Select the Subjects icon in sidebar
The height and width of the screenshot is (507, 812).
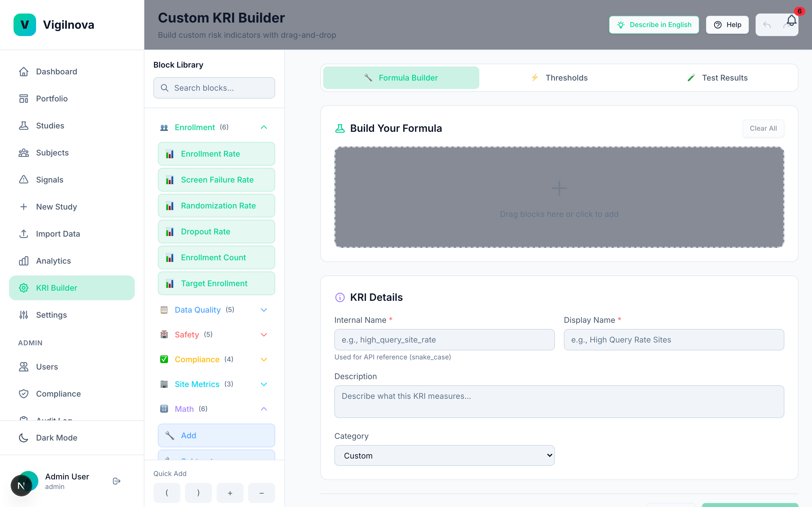click(x=24, y=153)
